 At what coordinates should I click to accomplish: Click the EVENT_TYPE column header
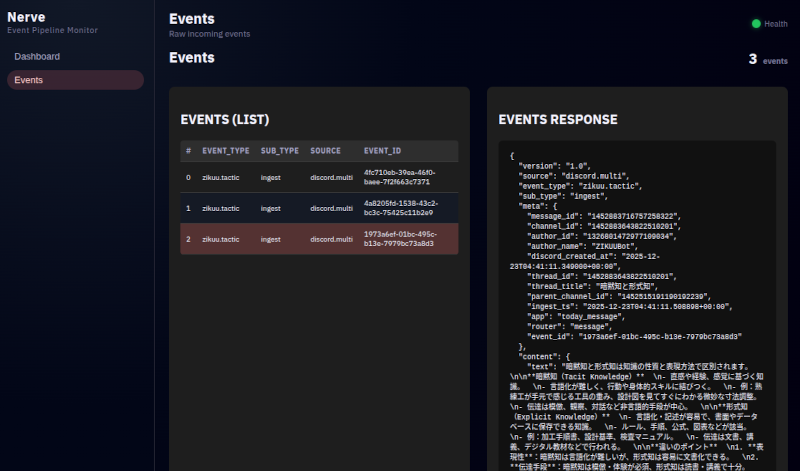click(225, 151)
